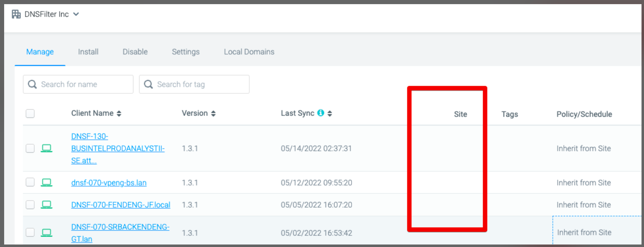644x247 pixels.
Task: Click Inherit from Site for dnsf-070-vpeng-bs.lan
Action: [584, 183]
